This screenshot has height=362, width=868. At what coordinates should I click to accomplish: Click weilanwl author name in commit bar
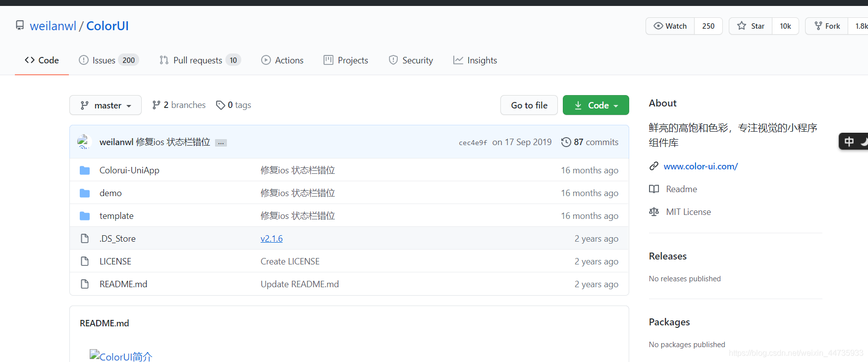pyautogui.click(x=116, y=142)
